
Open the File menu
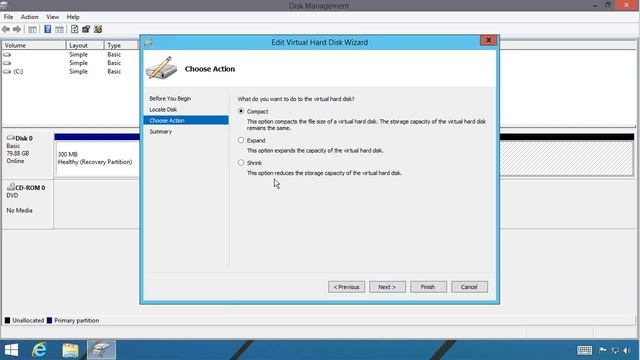8,17
